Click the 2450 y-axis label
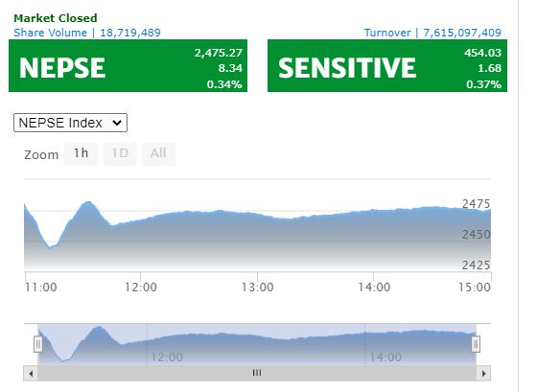Viewport: 537px width, 392px height. pyautogui.click(x=476, y=235)
